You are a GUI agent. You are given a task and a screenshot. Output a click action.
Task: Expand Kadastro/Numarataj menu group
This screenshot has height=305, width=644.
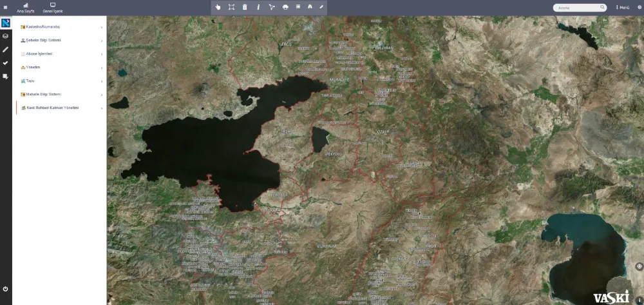61,26
